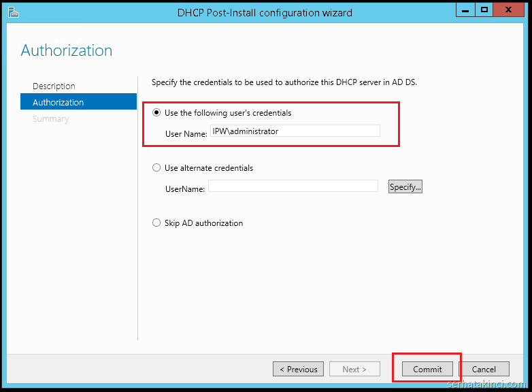Go to the Description step in the sidebar
The image size is (532, 392).
(54, 86)
